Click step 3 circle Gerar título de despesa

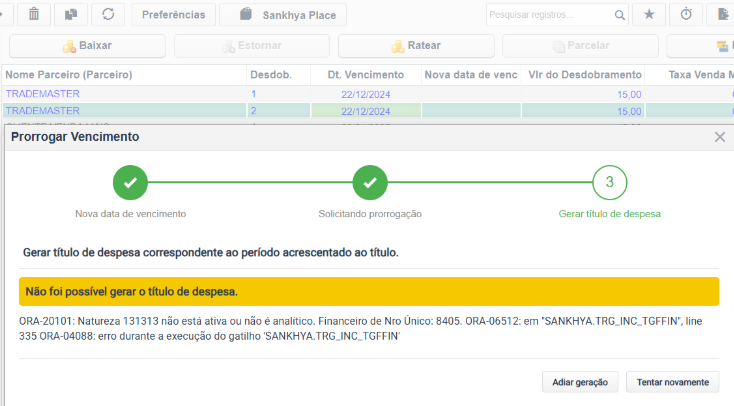tap(609, 183)
